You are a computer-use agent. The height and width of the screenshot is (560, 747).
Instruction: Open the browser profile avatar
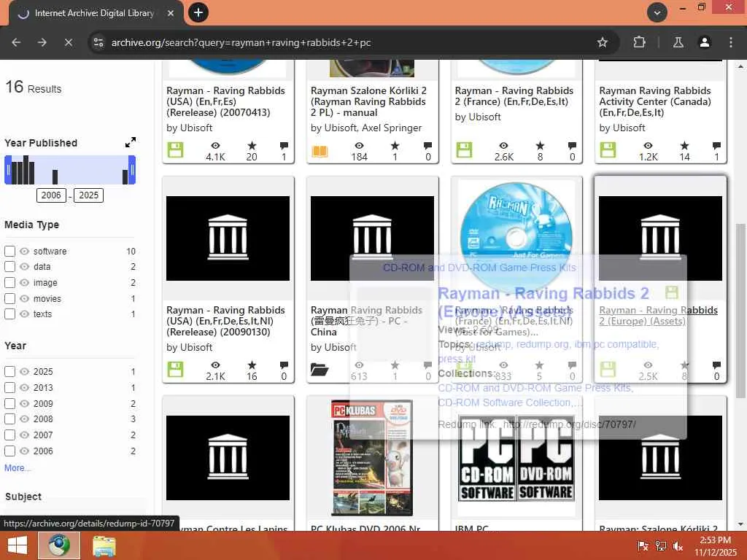click(704, 42)
